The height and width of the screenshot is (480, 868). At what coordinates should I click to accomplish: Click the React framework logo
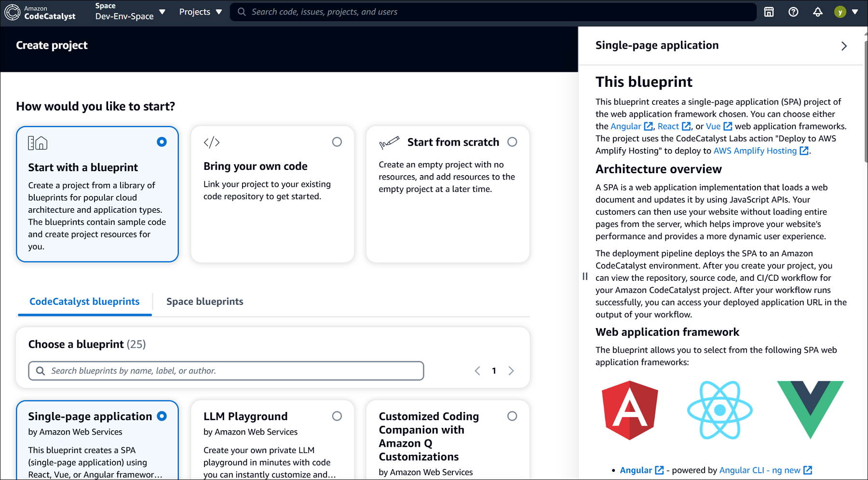[x=719, y=410]
